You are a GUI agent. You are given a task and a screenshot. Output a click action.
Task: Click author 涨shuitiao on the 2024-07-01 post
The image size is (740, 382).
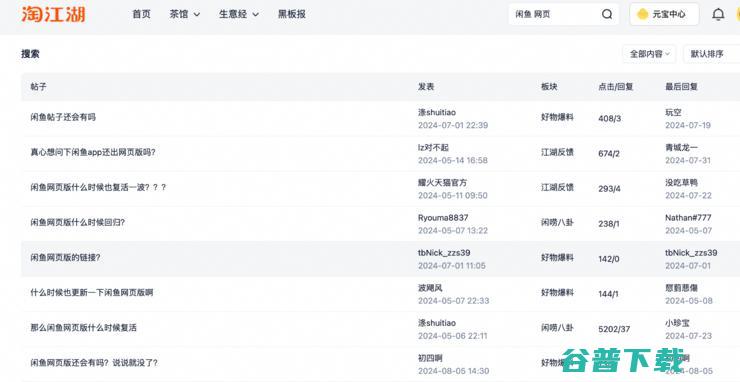(x=437, y=112)
